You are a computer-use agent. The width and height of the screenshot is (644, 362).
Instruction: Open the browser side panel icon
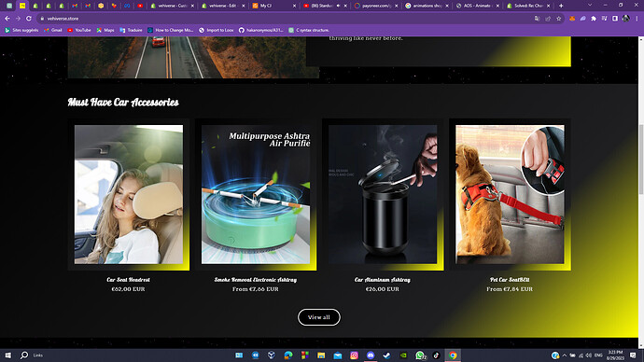[615, 19]
